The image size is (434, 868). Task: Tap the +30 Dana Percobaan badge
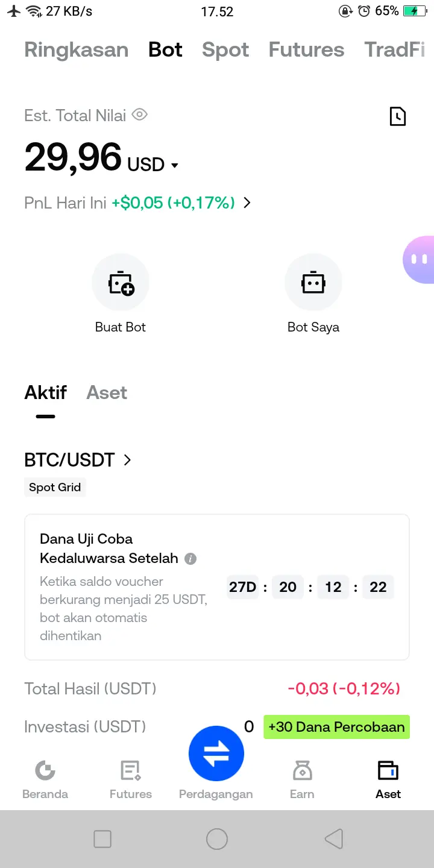[336, 727]
